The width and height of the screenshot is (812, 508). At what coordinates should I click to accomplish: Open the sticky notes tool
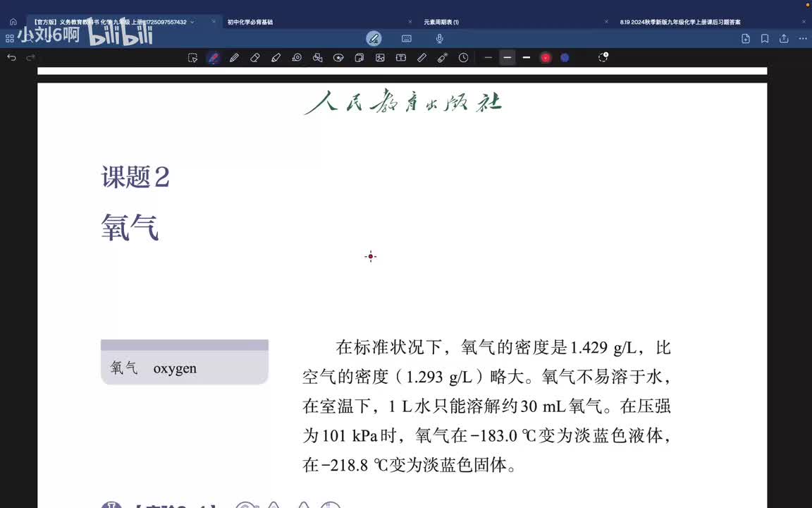point(359,58)
